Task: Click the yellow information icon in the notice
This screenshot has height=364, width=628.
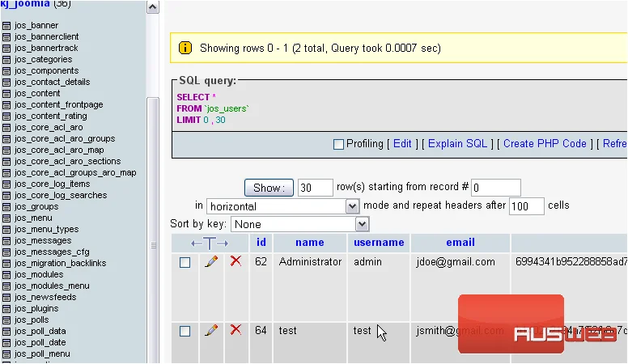Action: click(185, 48)
